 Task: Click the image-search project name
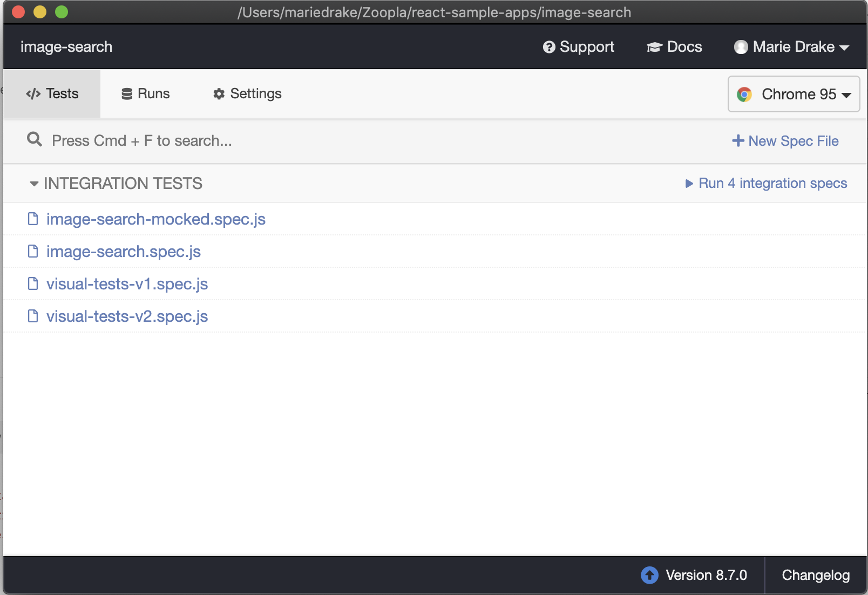66,47
